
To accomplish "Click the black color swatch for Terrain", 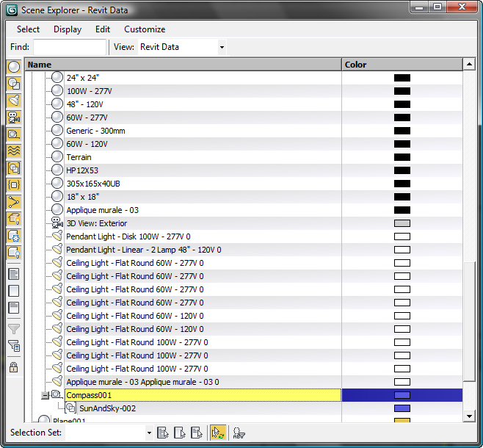I will pos(402,157).
